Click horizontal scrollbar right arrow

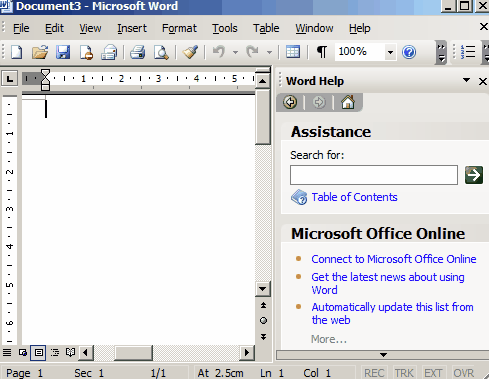click(247, 353)
